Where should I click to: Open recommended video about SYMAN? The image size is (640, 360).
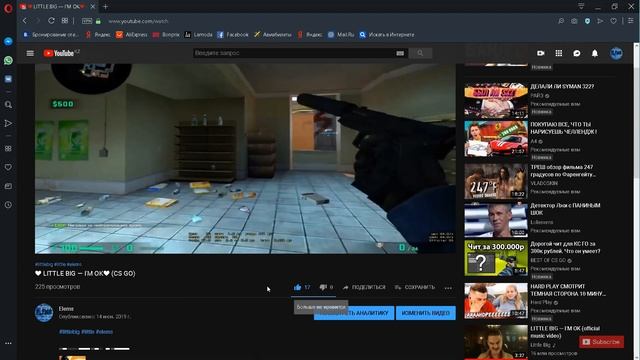[496, 100]
